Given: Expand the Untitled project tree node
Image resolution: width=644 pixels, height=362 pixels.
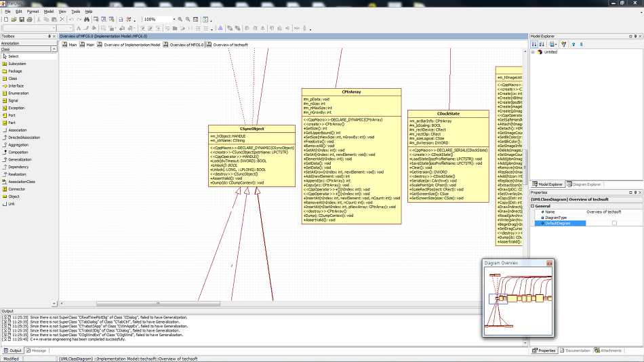Looking at the screenshot, I should (534, 52).
